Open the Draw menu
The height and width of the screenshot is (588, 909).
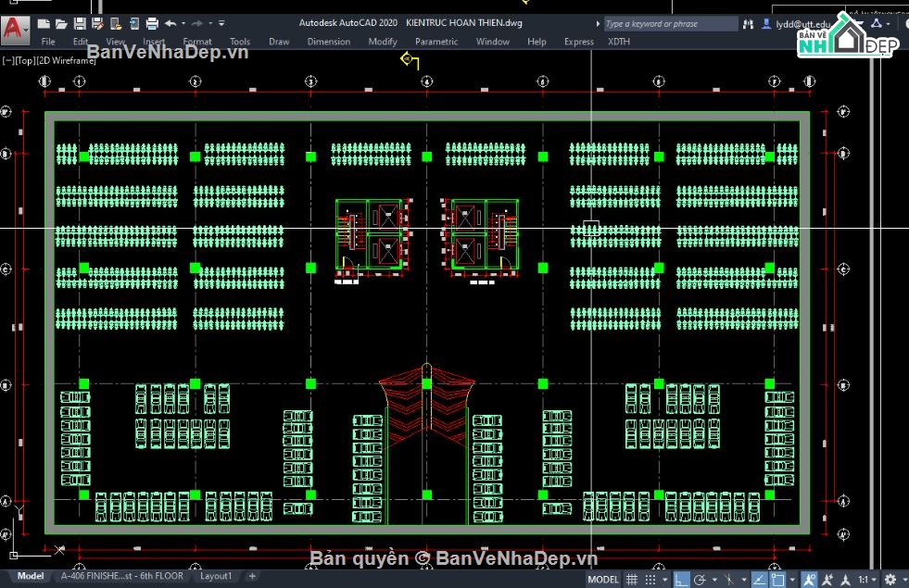(279, 42)
